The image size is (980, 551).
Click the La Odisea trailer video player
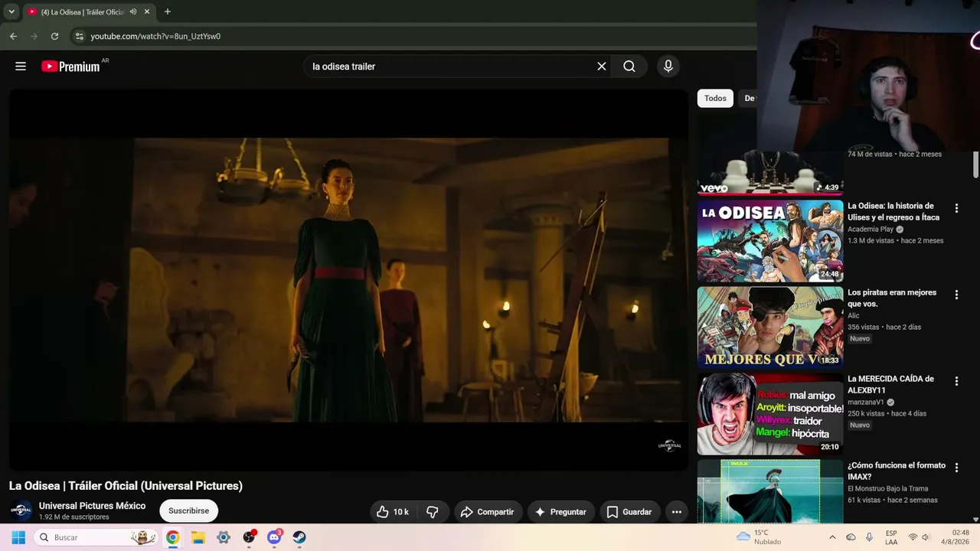(348, 280)
